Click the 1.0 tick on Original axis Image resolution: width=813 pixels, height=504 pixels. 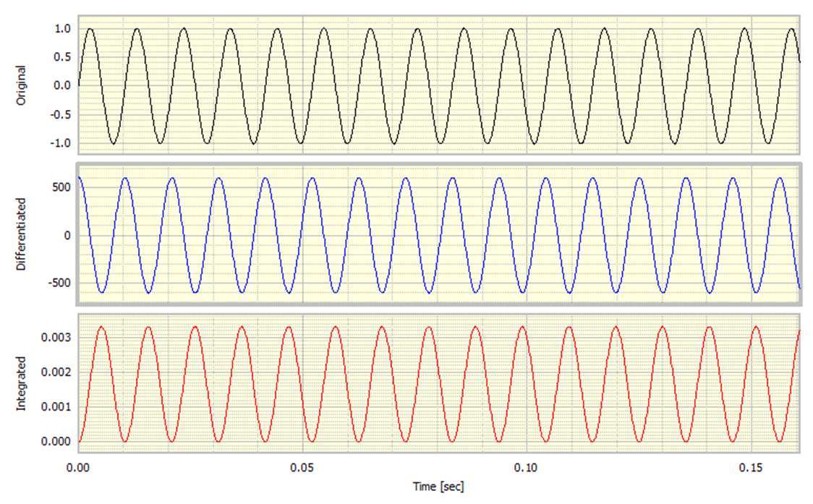(x=61, y=29)
